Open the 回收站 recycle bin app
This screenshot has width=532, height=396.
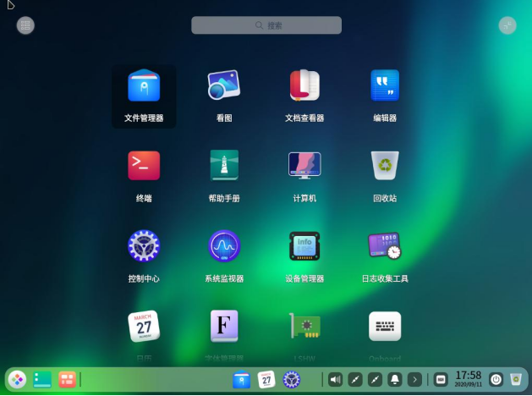click(x=385, y=167)
